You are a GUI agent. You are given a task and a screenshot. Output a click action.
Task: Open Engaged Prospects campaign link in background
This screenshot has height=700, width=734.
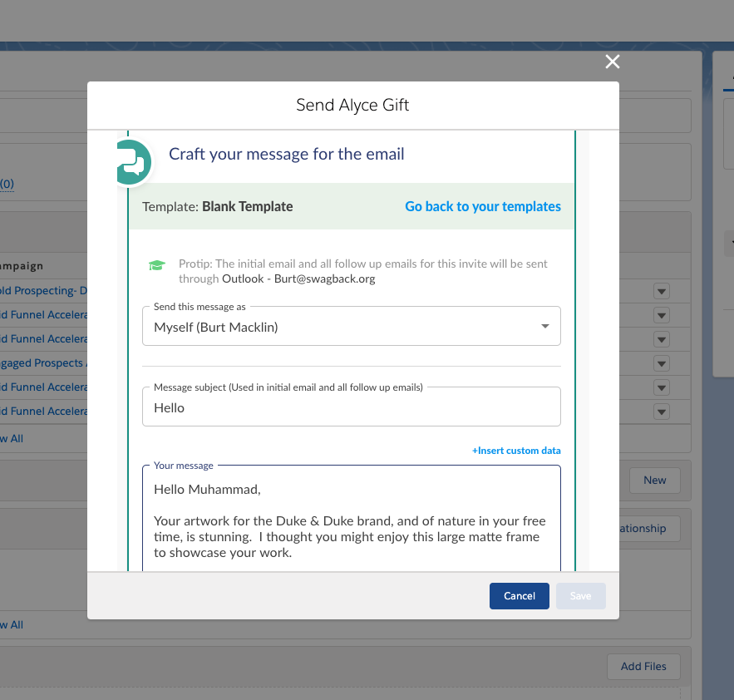click(x=43, y=362)
